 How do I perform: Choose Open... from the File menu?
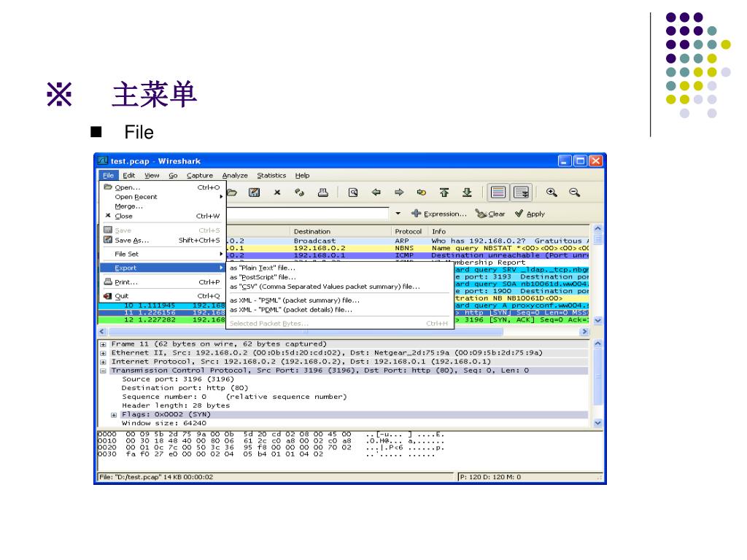click(163, 187)
